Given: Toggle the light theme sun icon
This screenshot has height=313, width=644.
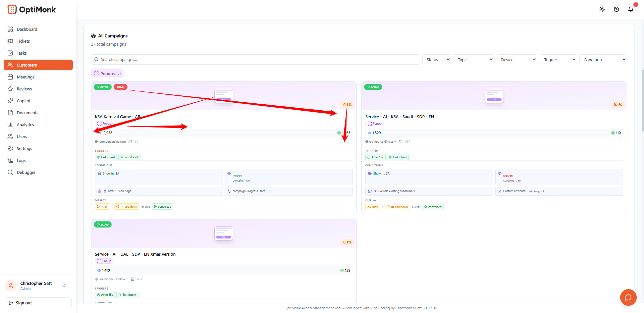Looking at the screenshot, I should click(602, 9).
